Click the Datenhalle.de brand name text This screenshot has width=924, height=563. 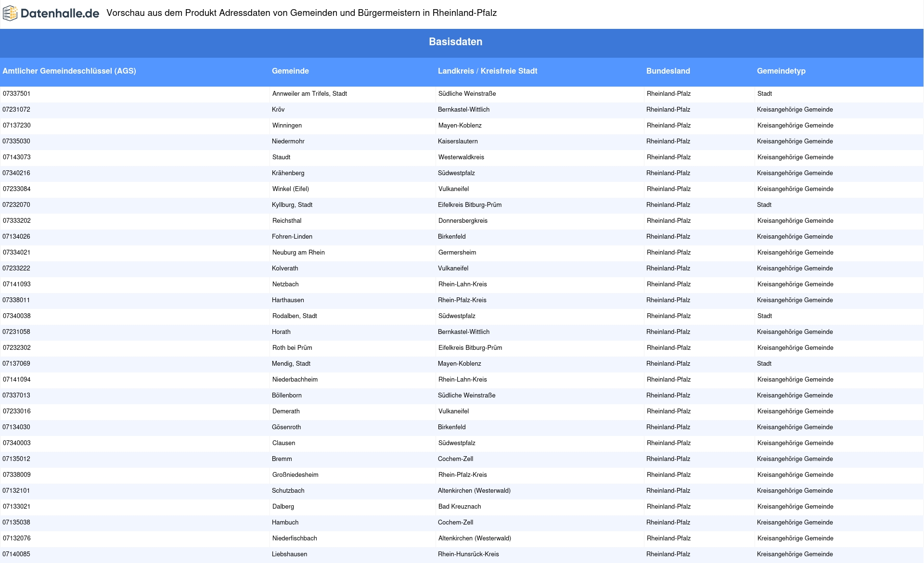click(60, 13)
